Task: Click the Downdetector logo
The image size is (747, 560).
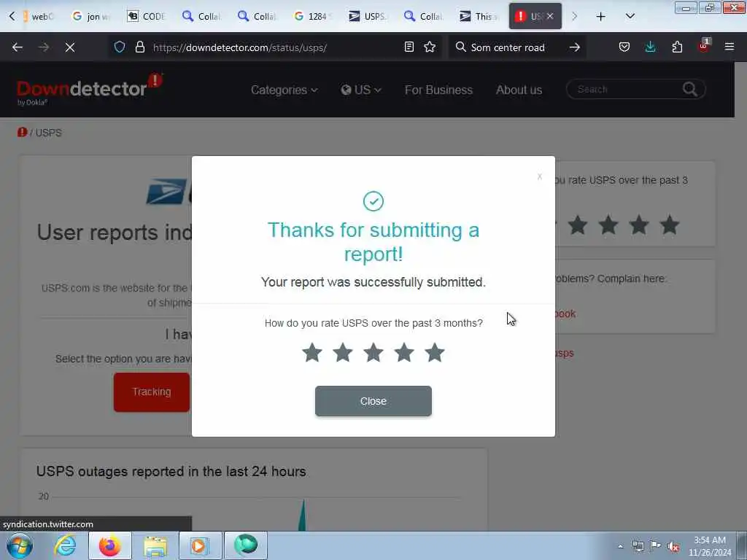Action: point(90,89)
